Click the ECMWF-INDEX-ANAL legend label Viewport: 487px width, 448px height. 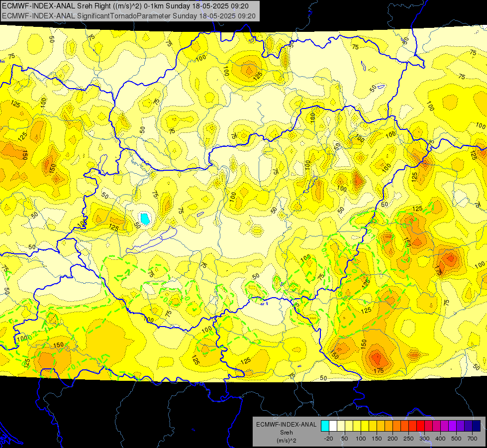point(286,425)
